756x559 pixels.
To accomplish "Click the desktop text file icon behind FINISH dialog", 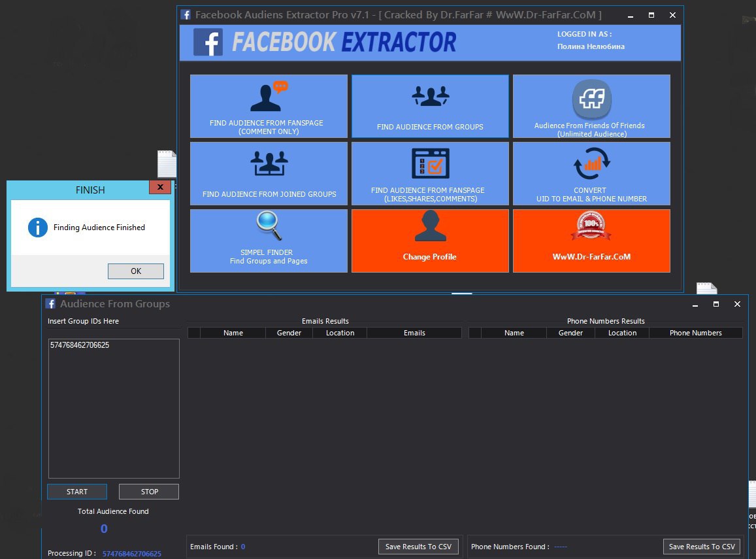I will point(167,164).
